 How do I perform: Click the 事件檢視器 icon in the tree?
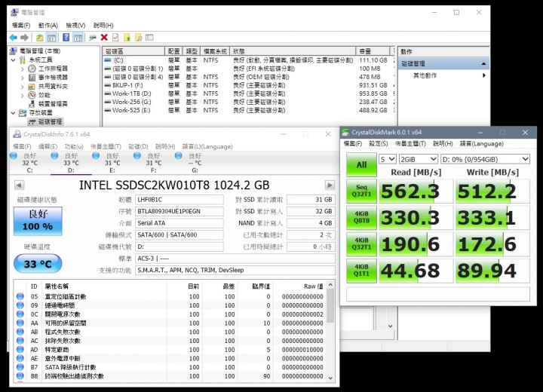[32, 77]
